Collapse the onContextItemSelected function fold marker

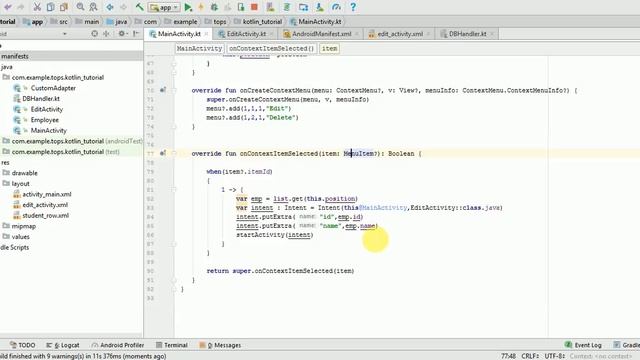coord(174,153)
